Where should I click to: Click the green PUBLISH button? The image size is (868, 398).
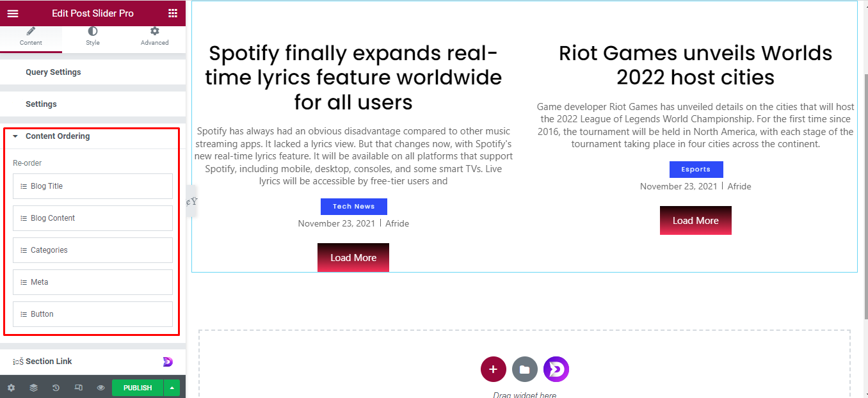click(x=138, y=388)
